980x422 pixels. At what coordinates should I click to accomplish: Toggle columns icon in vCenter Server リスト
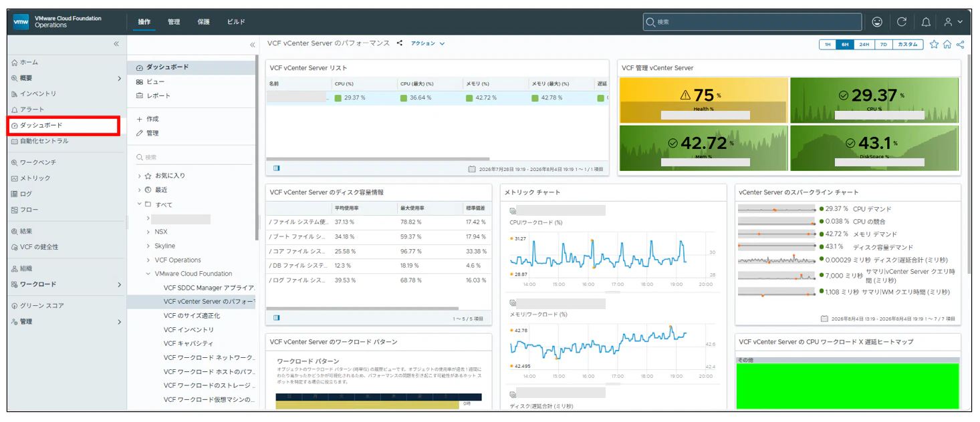[276, 169]
